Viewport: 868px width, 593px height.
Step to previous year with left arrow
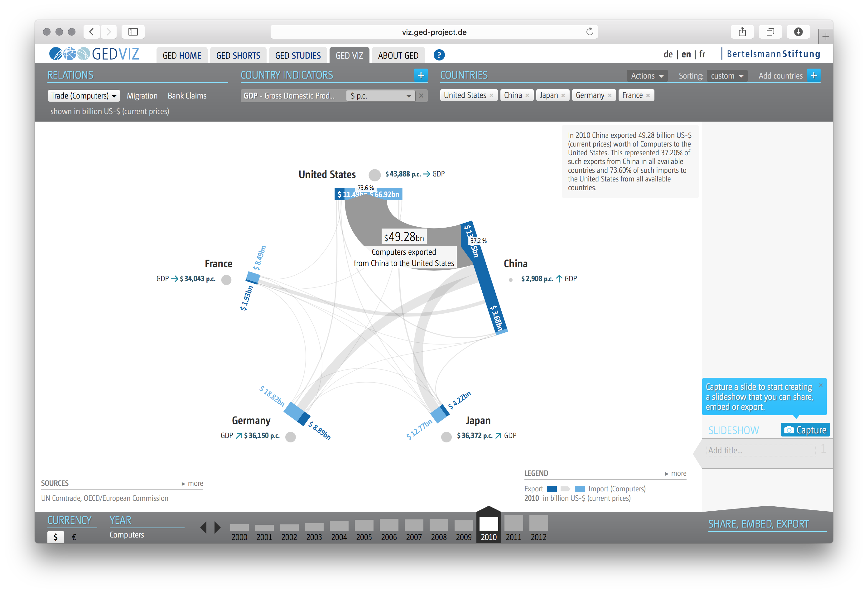coord(204,527)
